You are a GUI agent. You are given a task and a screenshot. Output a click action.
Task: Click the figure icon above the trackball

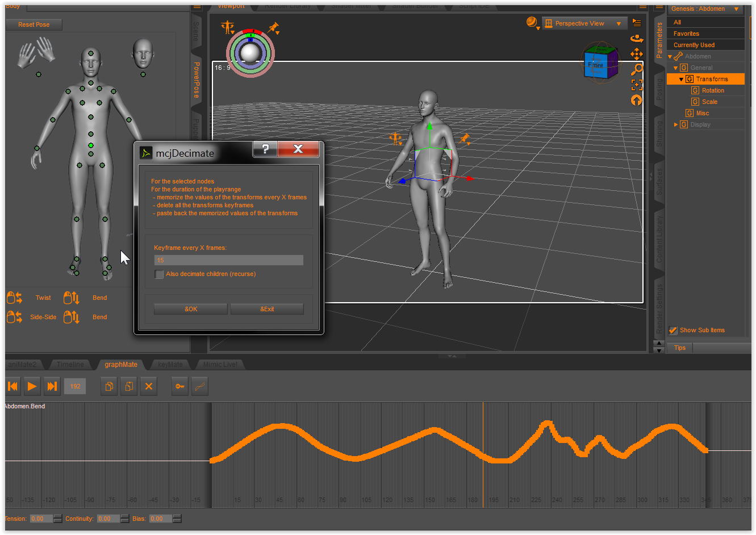coord(228,27)
